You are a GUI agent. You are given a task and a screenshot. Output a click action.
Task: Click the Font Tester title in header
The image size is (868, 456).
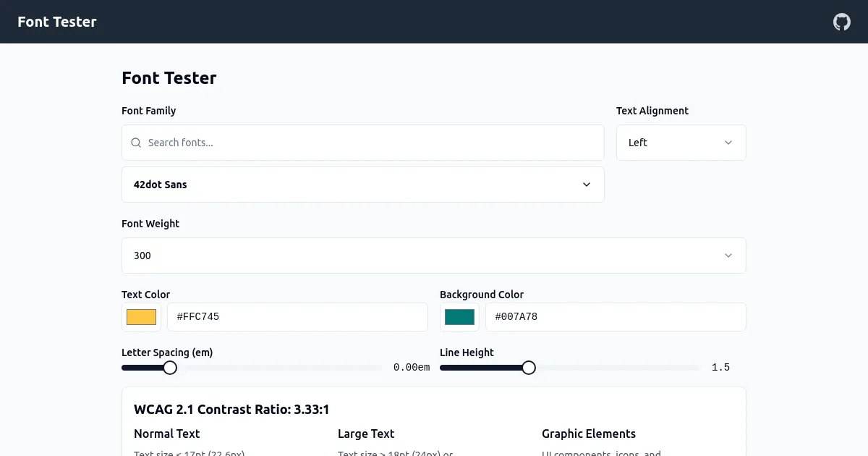click(x=57, y=22)
